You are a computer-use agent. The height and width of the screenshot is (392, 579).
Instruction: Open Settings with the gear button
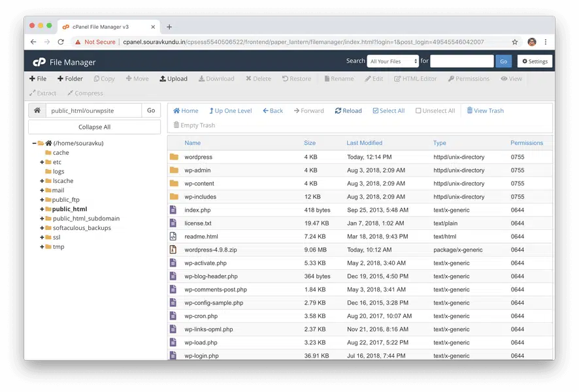(x=535, y=61)
